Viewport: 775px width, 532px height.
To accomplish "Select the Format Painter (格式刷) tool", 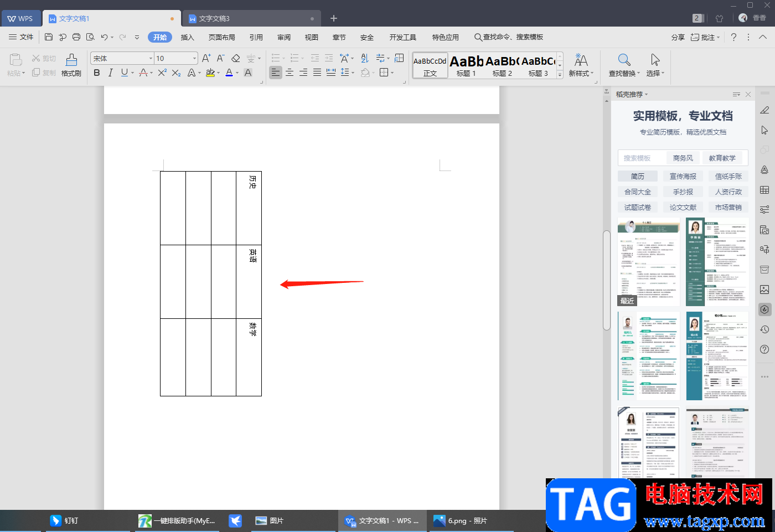I will [71, 65].
